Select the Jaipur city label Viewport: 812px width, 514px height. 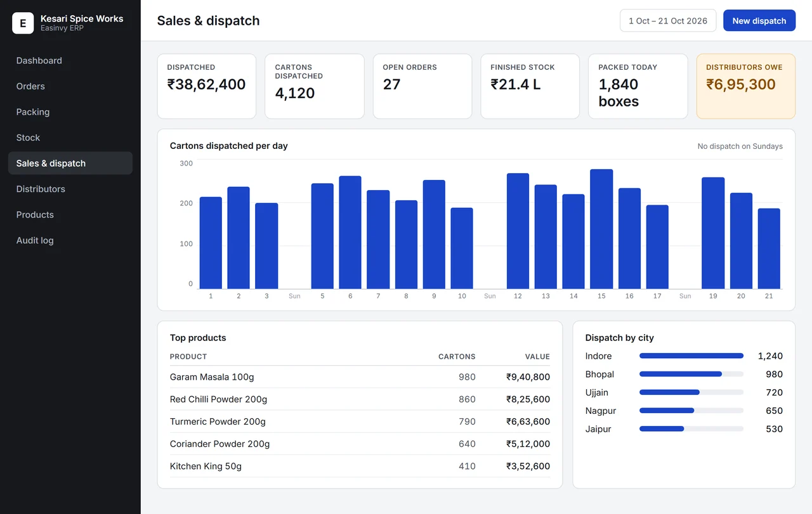point(598,429)
